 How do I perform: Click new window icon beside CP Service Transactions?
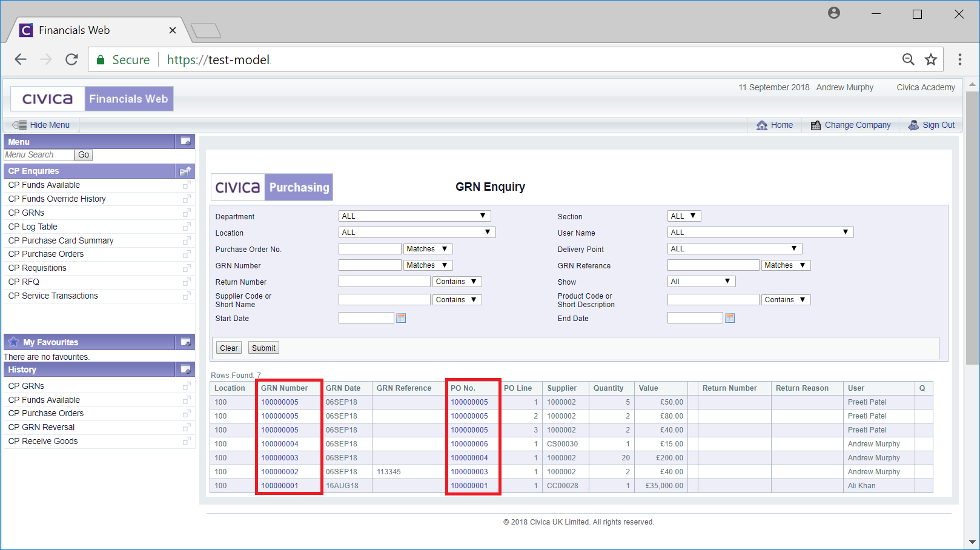187,296
